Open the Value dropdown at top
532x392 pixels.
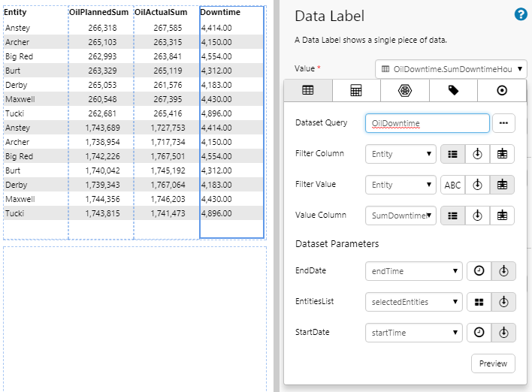(x=451, y=69)
